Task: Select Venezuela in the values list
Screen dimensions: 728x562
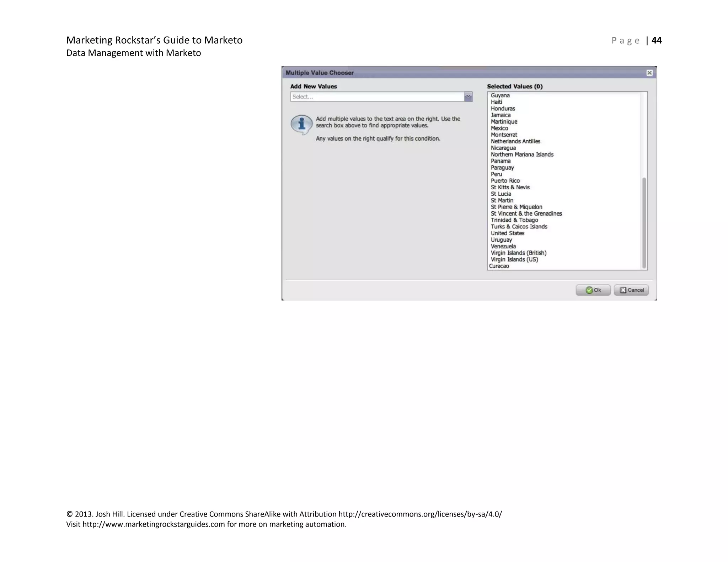Action: 503,246
